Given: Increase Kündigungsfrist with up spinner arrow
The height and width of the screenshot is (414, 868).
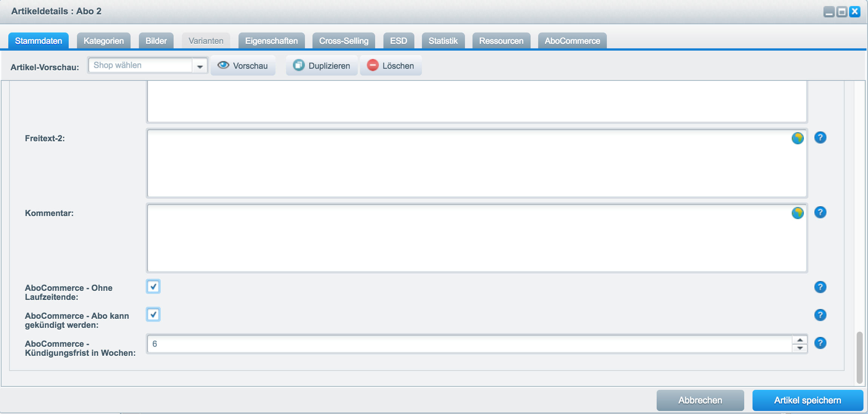Looking at the screenshot, I should coord(800,340).
